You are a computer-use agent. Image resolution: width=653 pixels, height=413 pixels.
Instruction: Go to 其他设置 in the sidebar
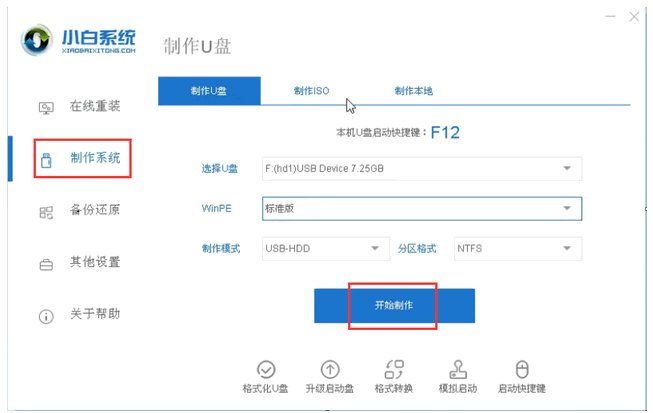click(x=95, y=262)
